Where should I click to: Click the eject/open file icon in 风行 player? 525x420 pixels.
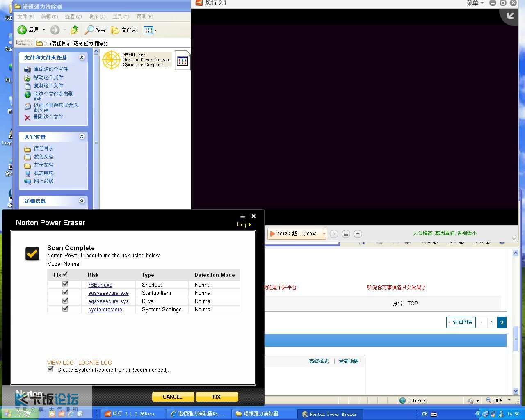point(358,234)
